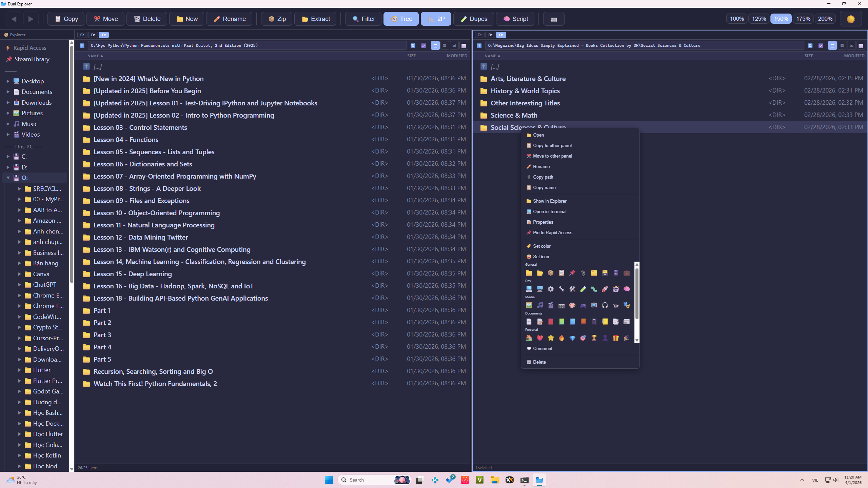Toggle the right panel select-all checkbox
The height and width of the screenshot is (488, 868).
tap(821, 45)
